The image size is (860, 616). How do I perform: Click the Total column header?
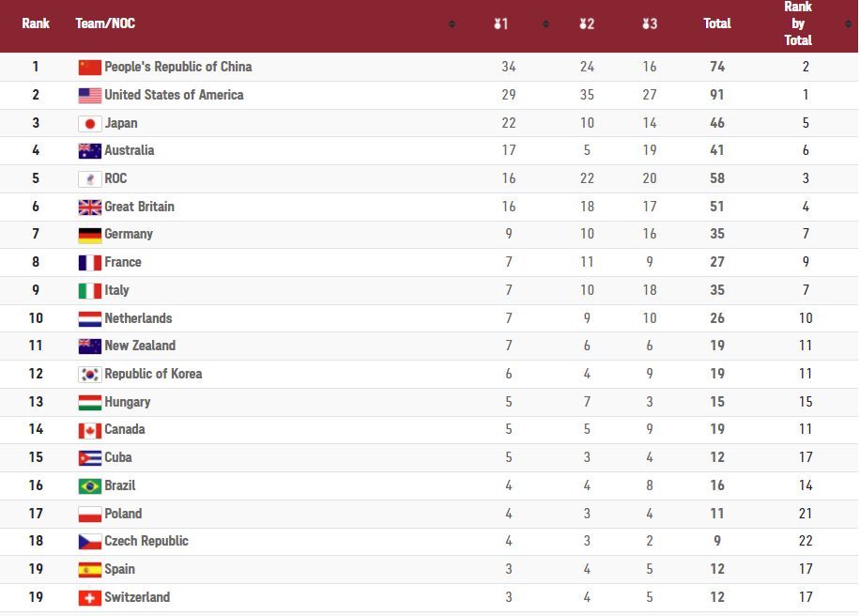click(717, 23)
